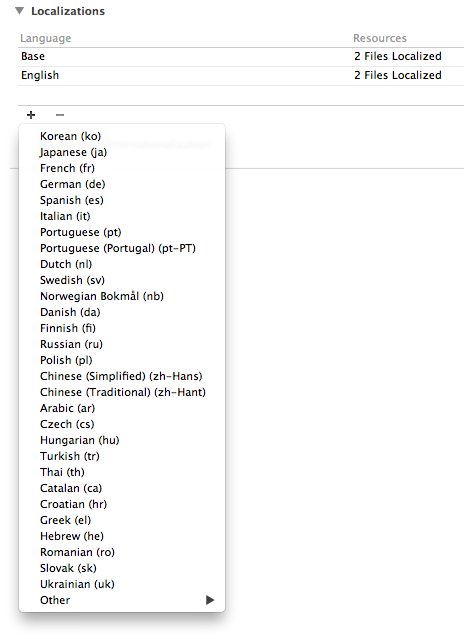Image resolution: width=464 pixels, height=639 pixels.
Task: Click the minus remove-localization button
Action: (60, 115)
